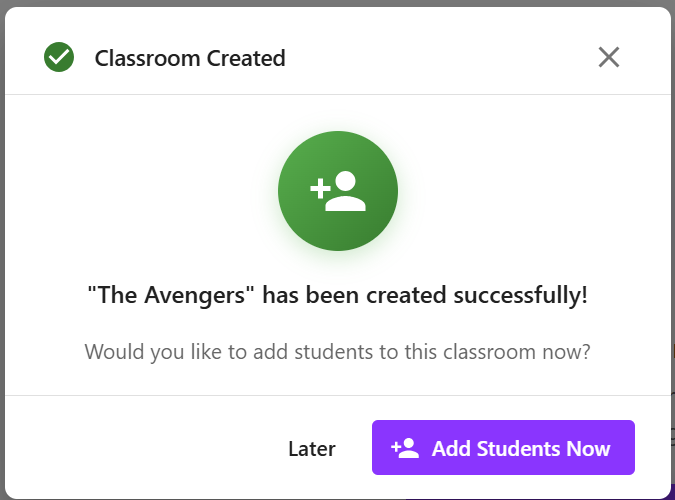
Task: Close the Classroom Created dialog
Action: pyautogui.click(x=609, y=57)
